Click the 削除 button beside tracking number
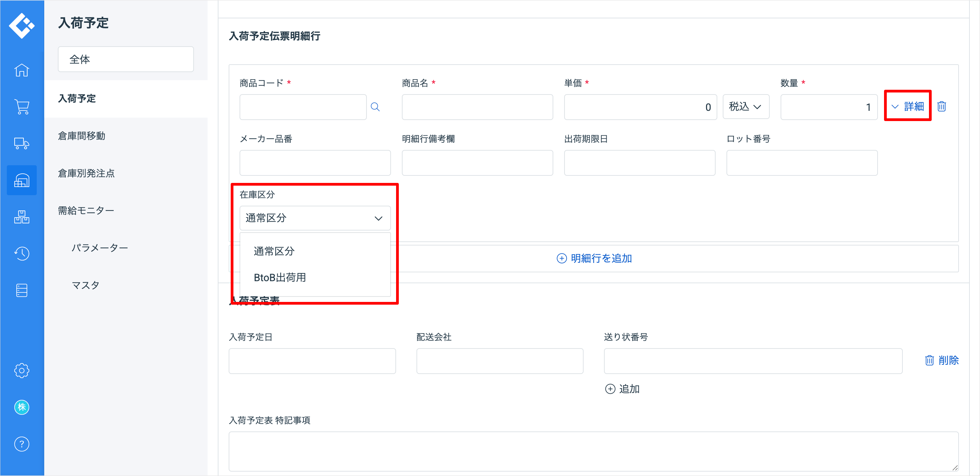 pos(942,360)
